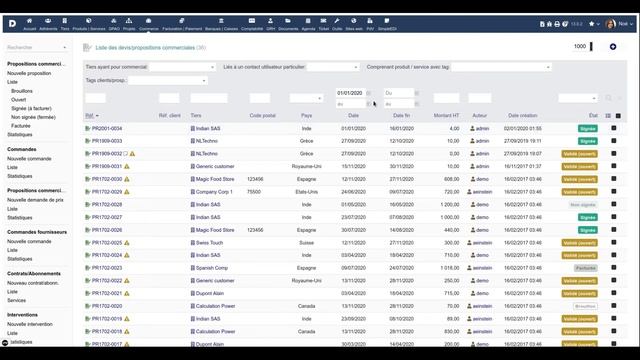Tick the checkbox for row PR1702-0030
This screenshot has width=640, height=360.
[613, 179]
